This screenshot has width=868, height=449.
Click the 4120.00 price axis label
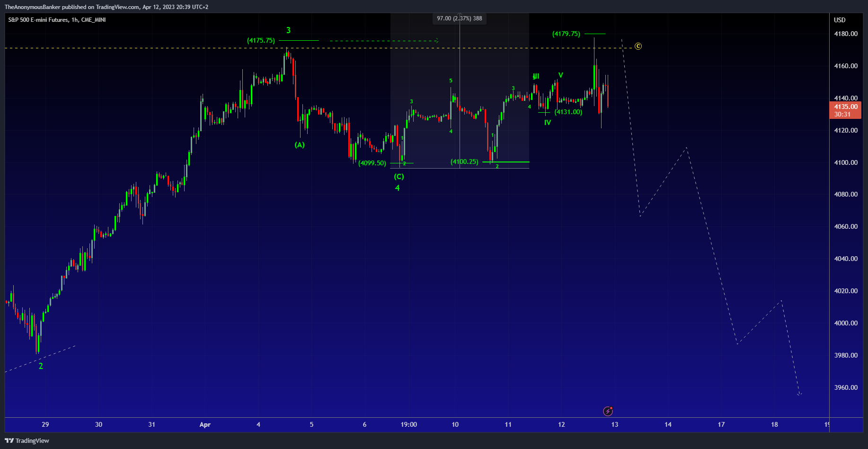(846, 130)
